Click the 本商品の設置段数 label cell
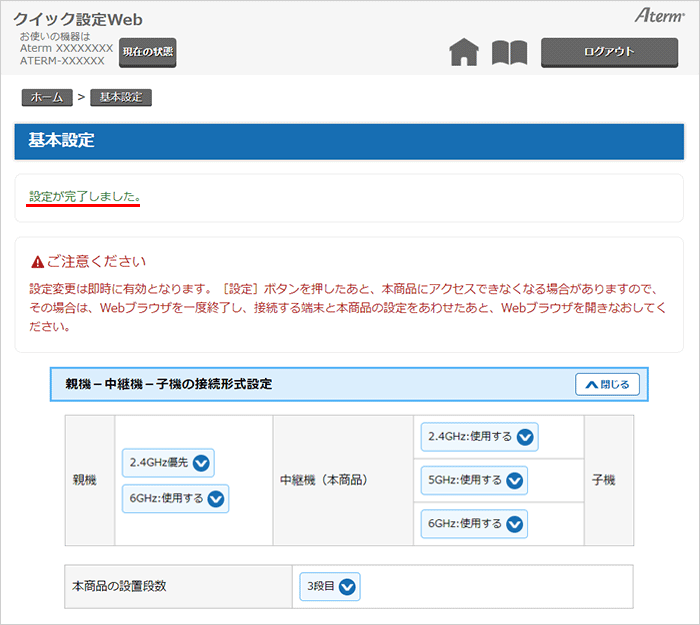 tap(120, 586)
